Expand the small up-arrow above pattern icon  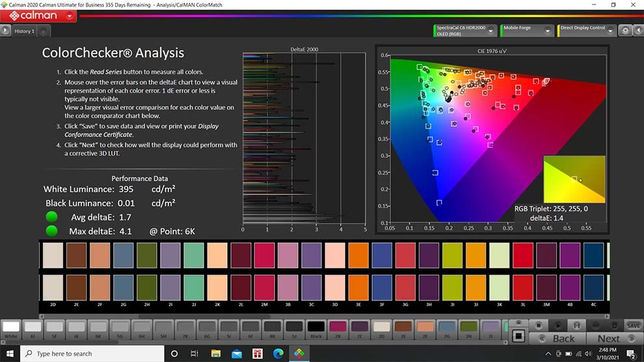click(518, 323)
